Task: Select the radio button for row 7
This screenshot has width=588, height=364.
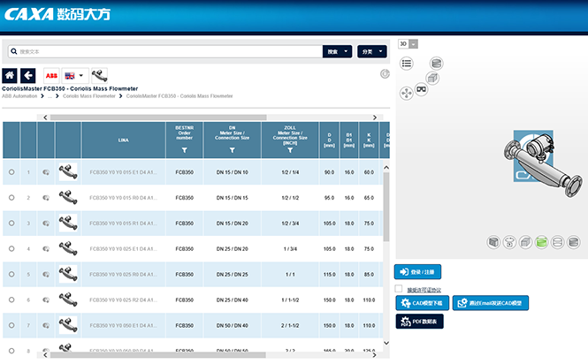Action: 11,325
